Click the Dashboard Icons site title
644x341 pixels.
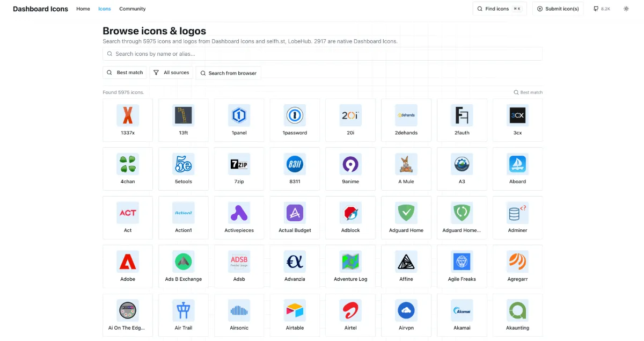pyautogui.click(x=41, y=9)
